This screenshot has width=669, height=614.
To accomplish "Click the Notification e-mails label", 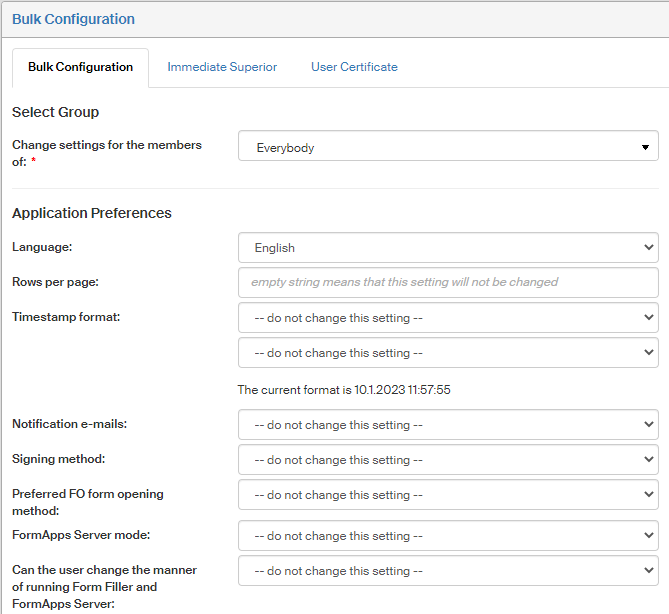I will tap(69, 424).
